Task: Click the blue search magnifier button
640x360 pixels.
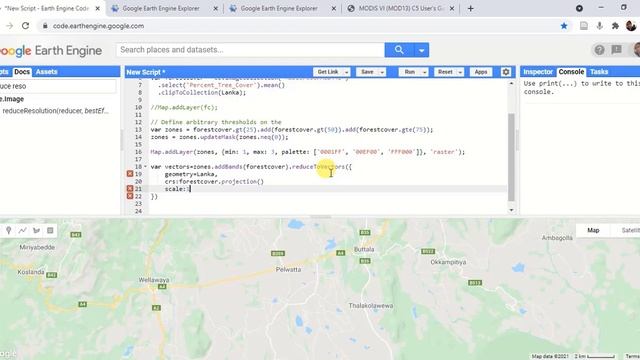Action: tap(399, 50)
